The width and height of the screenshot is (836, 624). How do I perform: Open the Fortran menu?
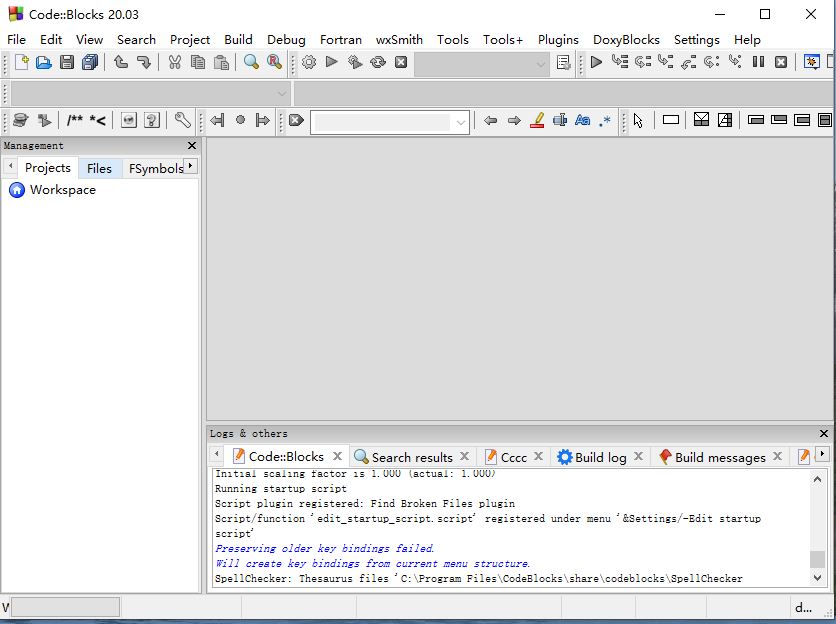[341, 39]
